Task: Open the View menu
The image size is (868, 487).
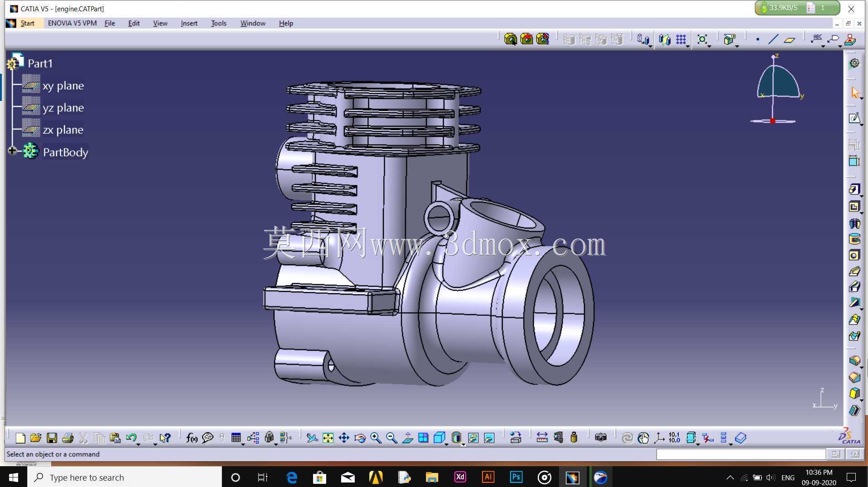Action: tap(160, 23)
